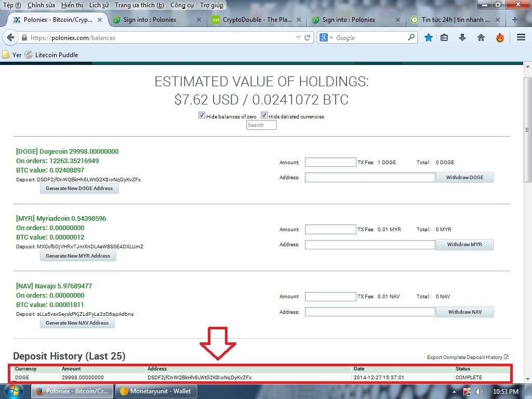Open the Chỉnh sửa menu

(41, 5)
